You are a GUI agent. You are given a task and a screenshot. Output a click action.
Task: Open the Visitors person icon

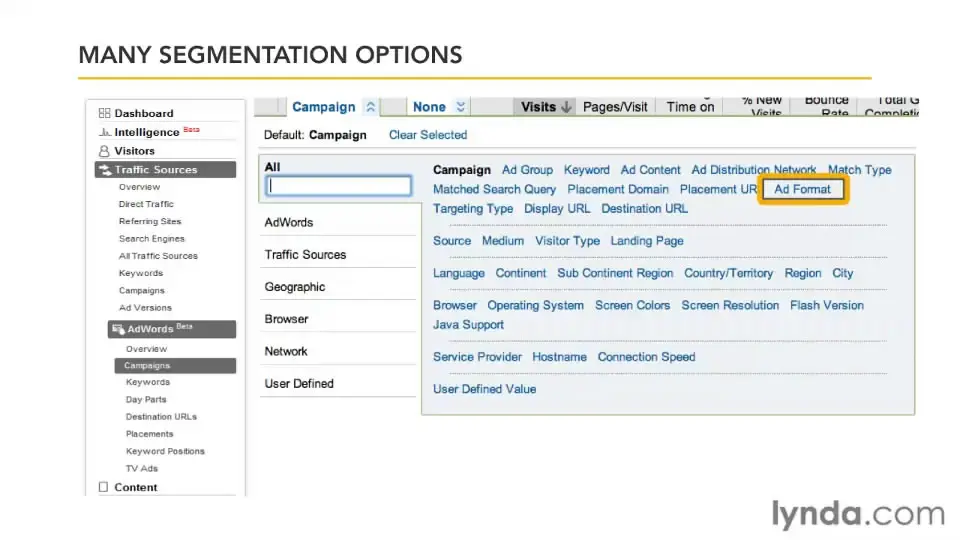pyautogui.click(x=104, y=151)
